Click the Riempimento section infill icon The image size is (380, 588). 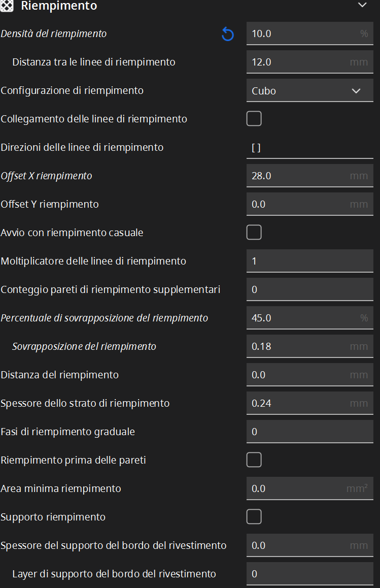click(7, 5)
